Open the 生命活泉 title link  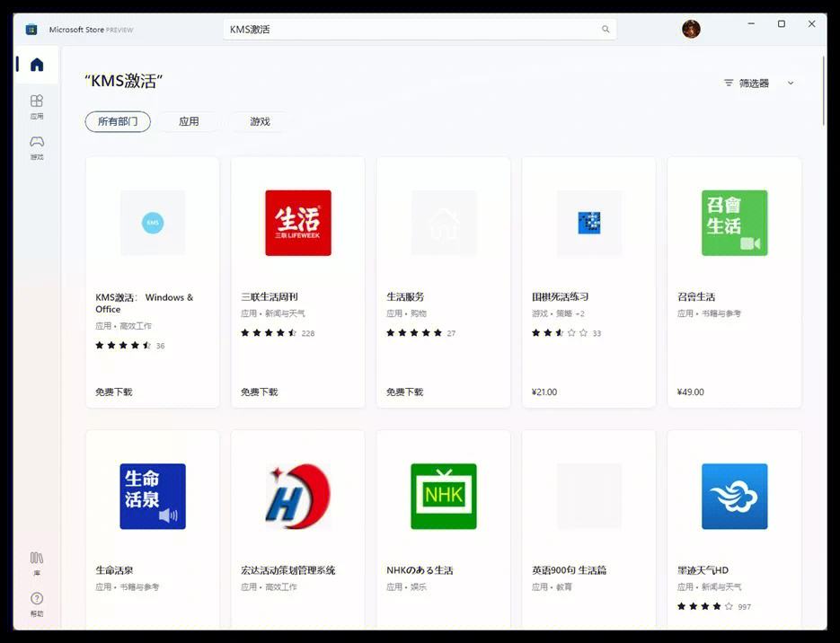[x=115, y=570]
